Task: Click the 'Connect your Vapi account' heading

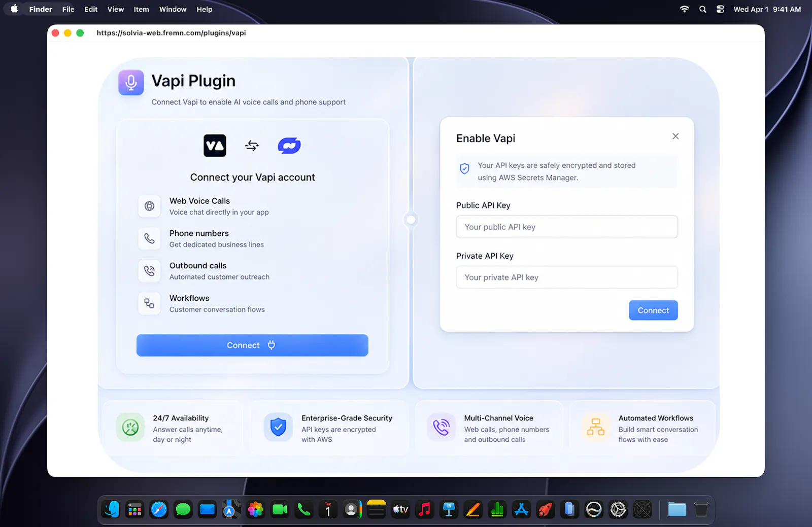Action: (x=252, y=177)
